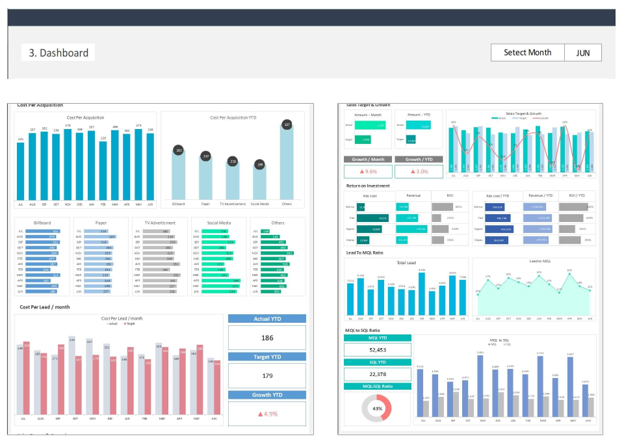
Task: Click the Others bubble marker in YTD chart
Action: click(287, 125)
